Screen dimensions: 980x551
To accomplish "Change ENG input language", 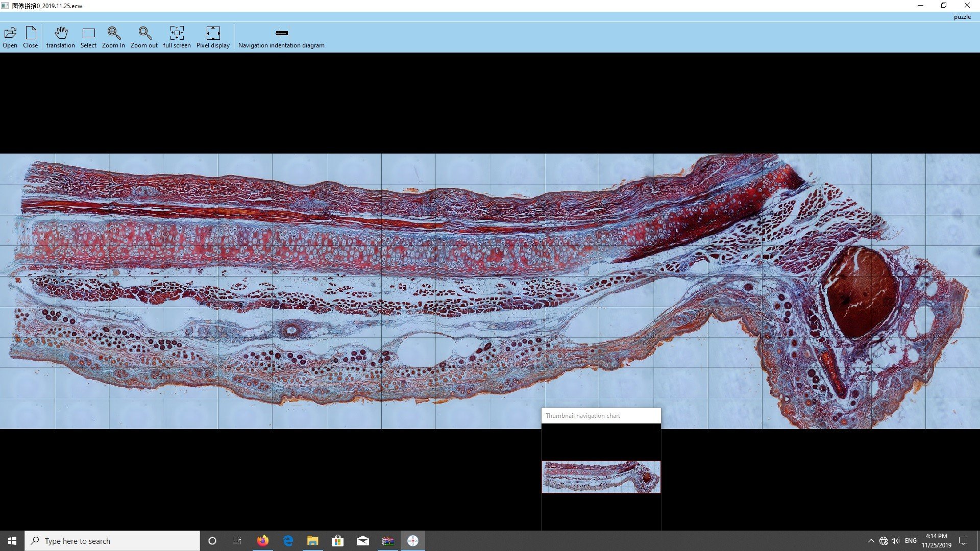I will 911,541.
